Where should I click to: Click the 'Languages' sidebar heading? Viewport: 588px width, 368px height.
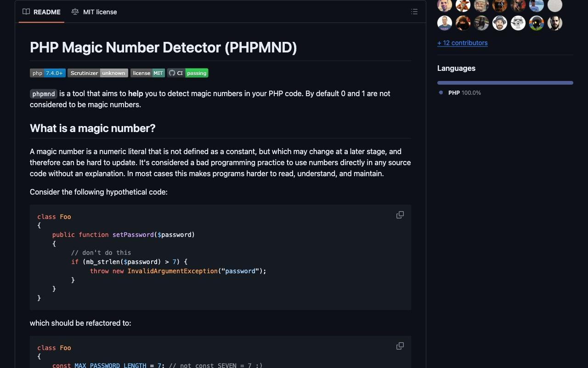(456, 68)
